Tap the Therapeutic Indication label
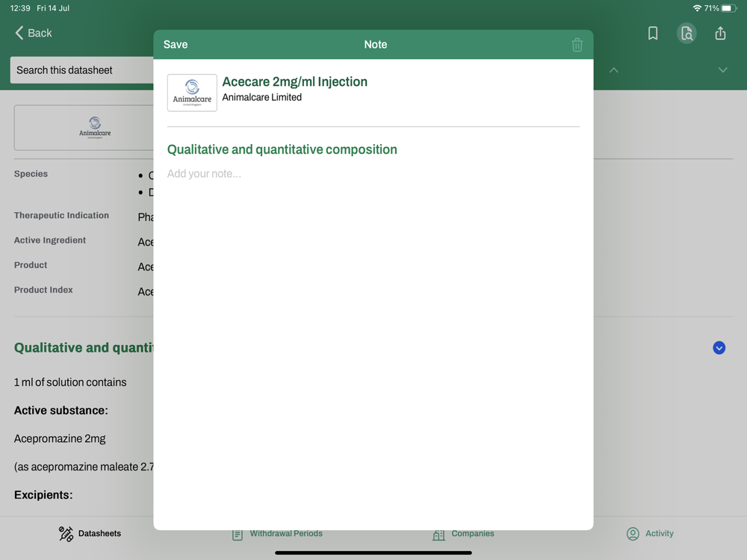The height and width of the screenshot is (560, 747). pyautogui.click(x=61, y=215)
